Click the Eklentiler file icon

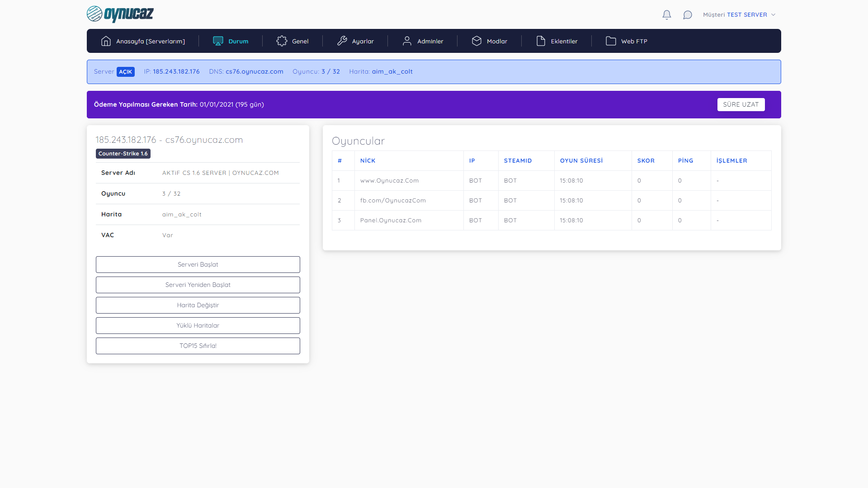click(541, 41)
